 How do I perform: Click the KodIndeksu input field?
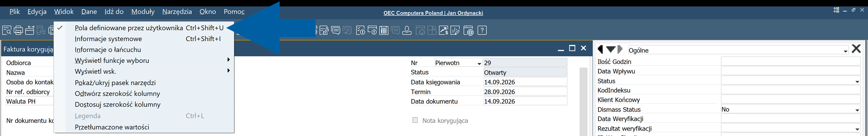pyautogui.click(x=791, y=90)
